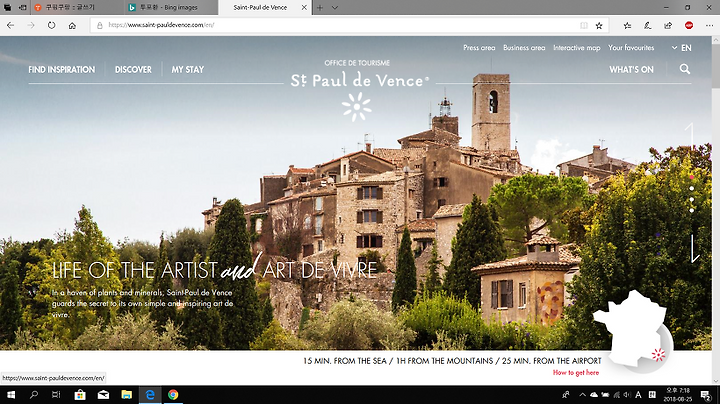Screen dimensions: 720x404
Task: Show tabs you've set aside
Action: click(x=8, y=7)
